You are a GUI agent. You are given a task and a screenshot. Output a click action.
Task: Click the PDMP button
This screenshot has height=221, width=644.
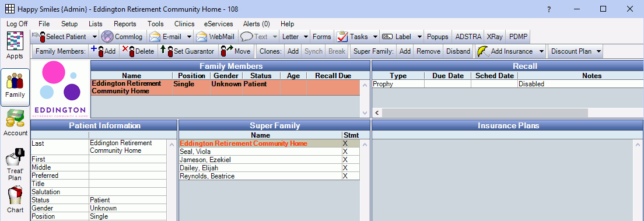tap(518, 37)
